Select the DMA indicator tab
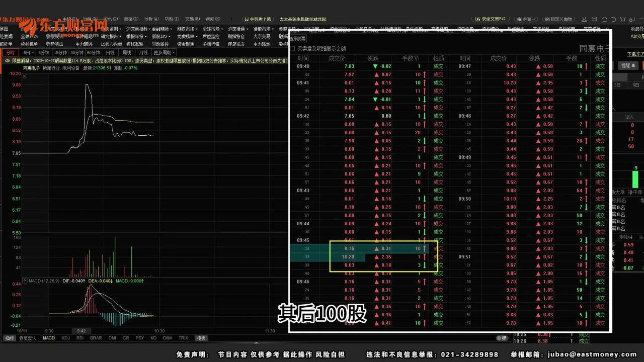Image resolution: width=644 pixels, height=362 pixels. click(x=168, y=338)
